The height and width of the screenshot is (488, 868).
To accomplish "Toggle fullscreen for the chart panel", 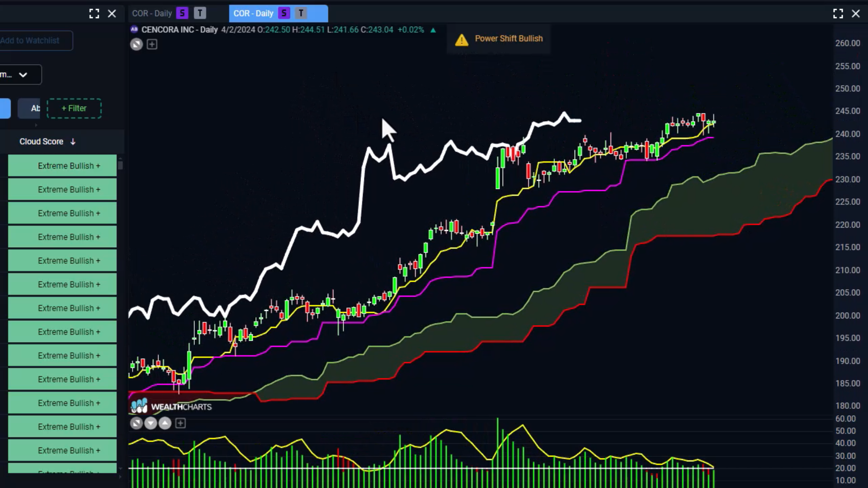I will point(838,14).
